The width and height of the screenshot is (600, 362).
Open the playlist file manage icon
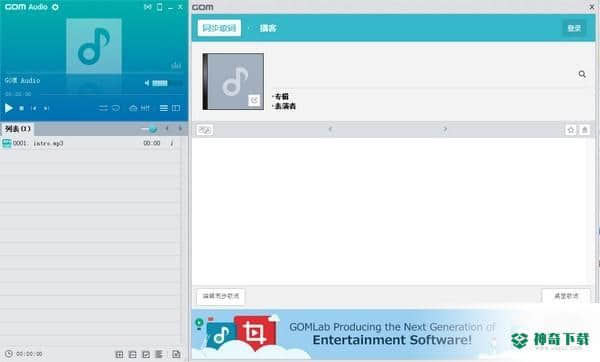coord(176,354)
